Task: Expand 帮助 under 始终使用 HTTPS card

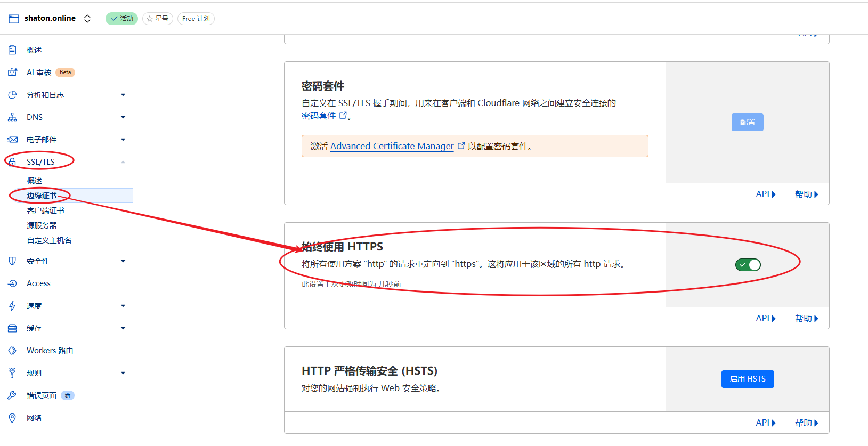Action: (x=807, y=319)
